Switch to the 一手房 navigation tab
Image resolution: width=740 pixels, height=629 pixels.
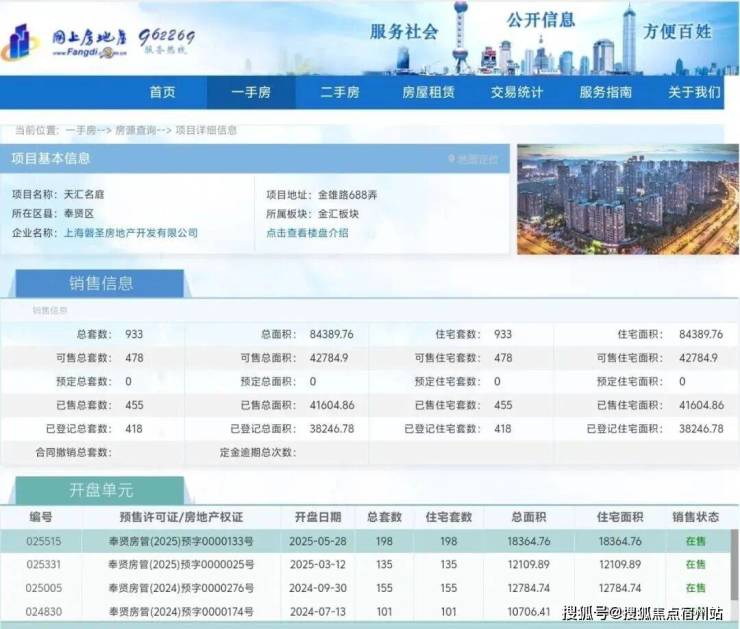pyautogui.click(x=250, y=92)
